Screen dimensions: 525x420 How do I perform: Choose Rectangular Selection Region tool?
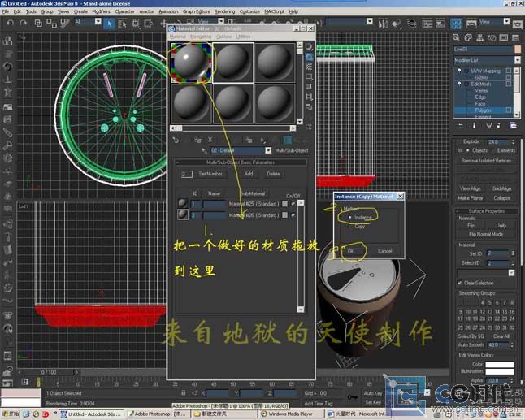click(x=135, y=23)
